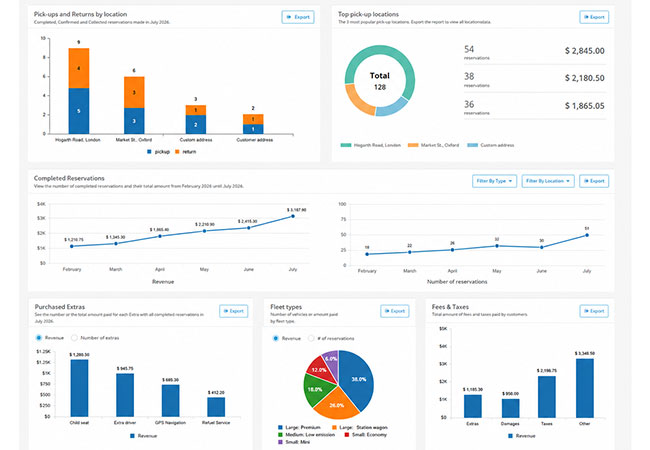The width and height of the screenshot is (650, 450).
Task: Click the Small: Mini pie legend item
Action: 294,442
